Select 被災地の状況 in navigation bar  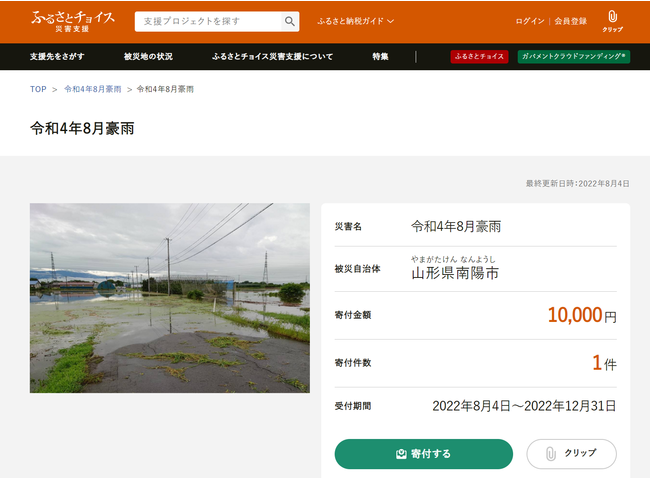tap(148, 57)
